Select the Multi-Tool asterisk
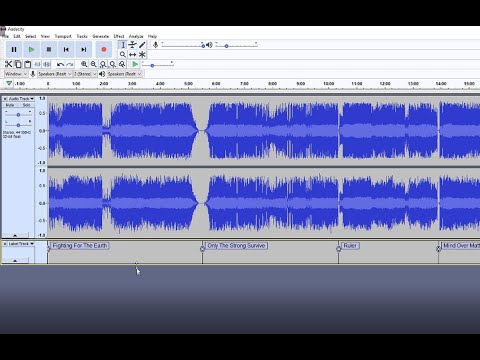 142,54
